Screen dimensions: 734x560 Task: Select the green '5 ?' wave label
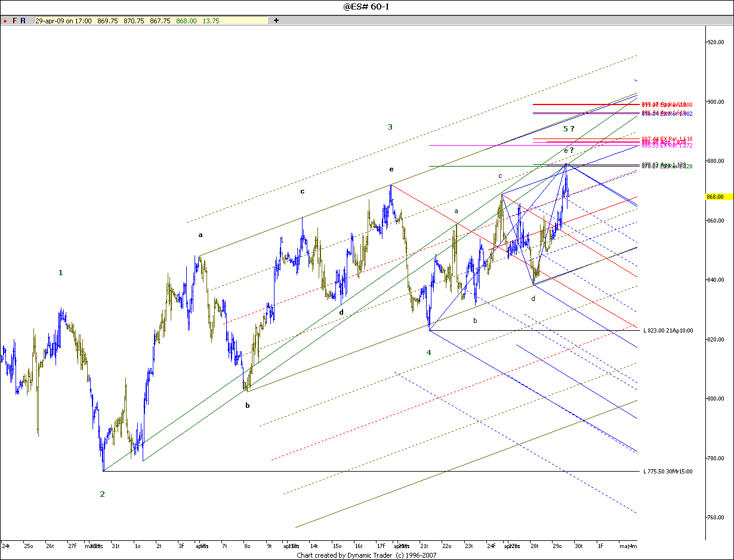569,128
